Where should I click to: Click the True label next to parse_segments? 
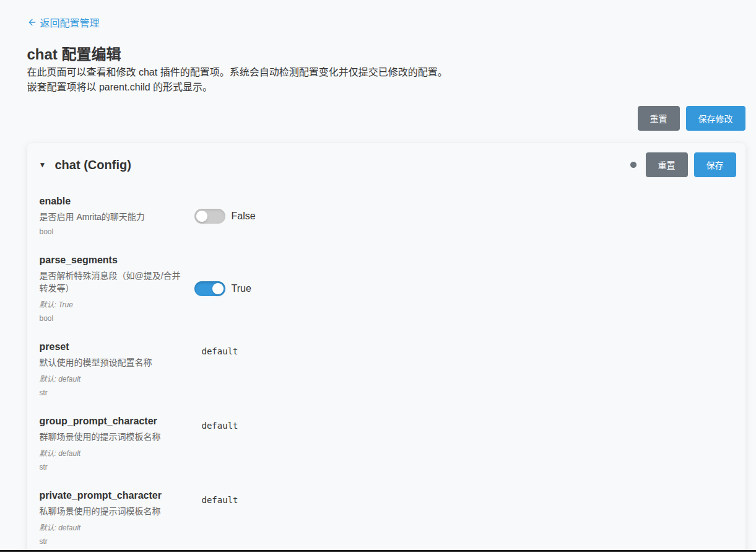coord(241,289)
